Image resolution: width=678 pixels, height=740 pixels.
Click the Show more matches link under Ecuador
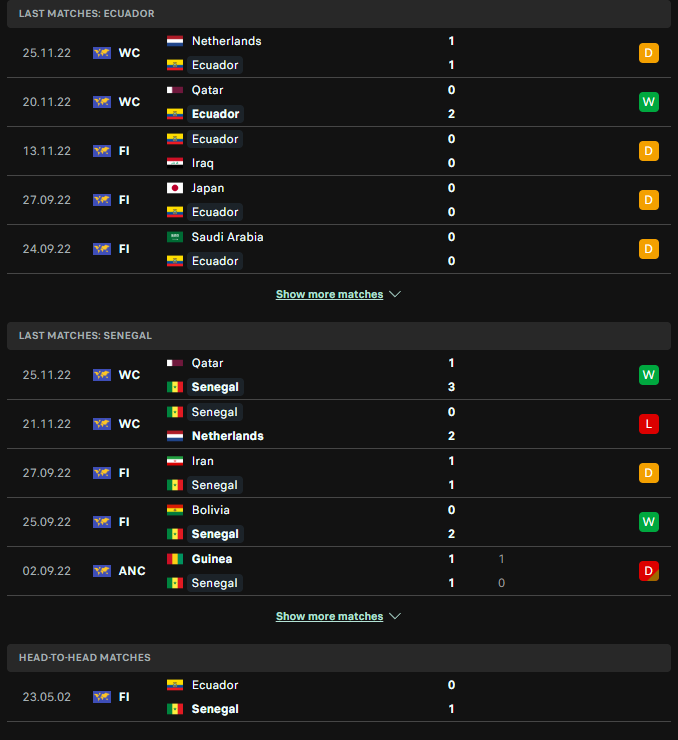[x=329, y=294]
